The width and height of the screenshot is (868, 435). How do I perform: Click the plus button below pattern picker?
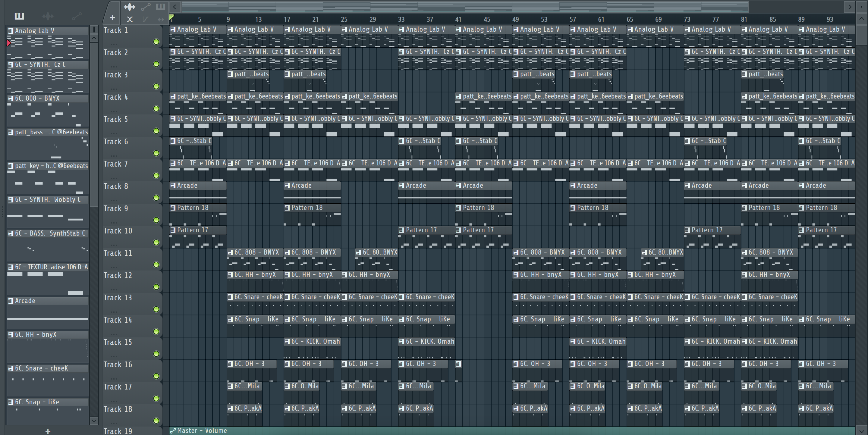tap(48, 431)
